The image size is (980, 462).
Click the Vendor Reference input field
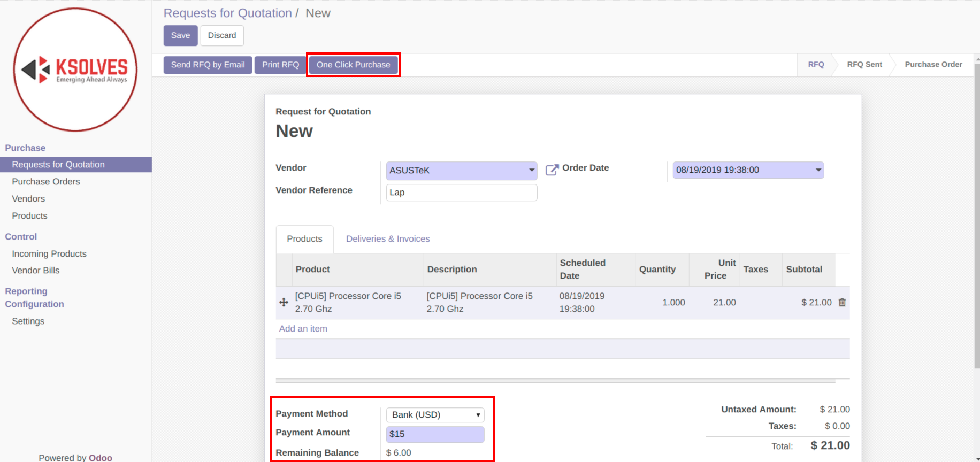(461, 192)
